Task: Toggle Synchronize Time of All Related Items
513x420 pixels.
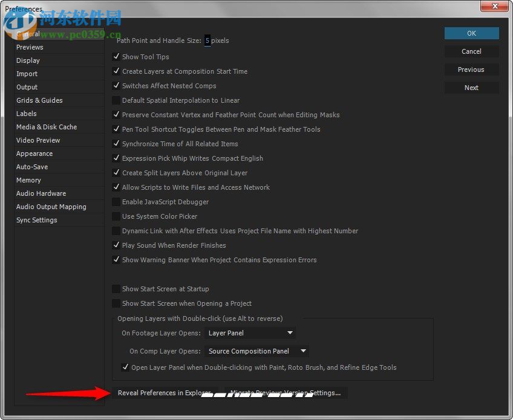Action: tap(116, 143)
